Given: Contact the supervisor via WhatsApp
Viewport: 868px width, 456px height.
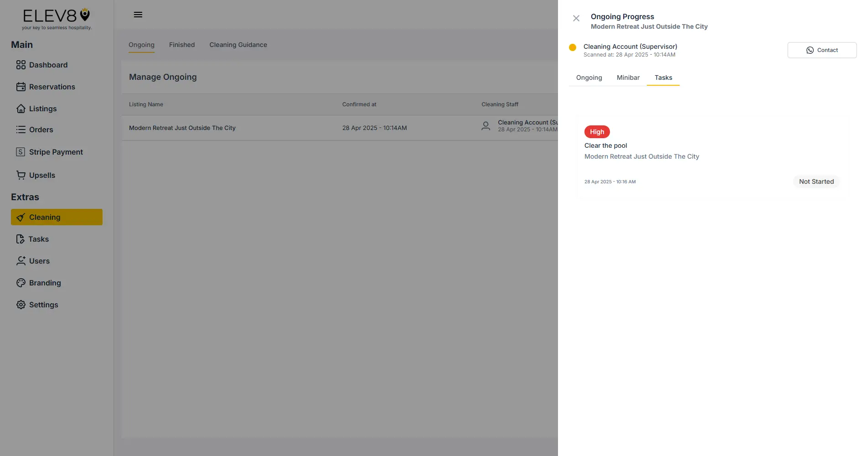Looking at the screenshot, I should coord(821,50).
